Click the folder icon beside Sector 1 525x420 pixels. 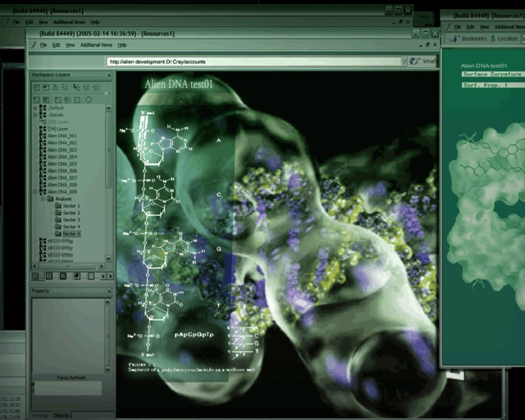(58, 206)
